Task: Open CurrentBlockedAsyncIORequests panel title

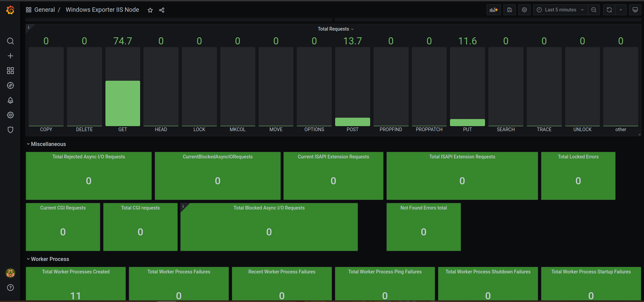Action: coord(218,157)
